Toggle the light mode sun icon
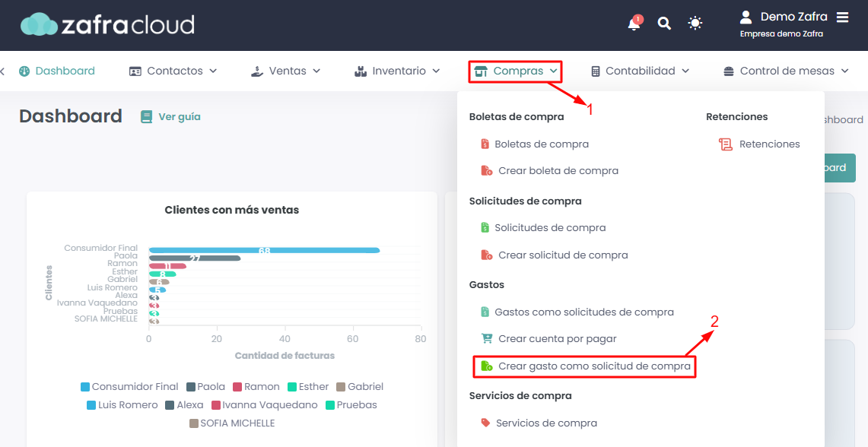 695,24
